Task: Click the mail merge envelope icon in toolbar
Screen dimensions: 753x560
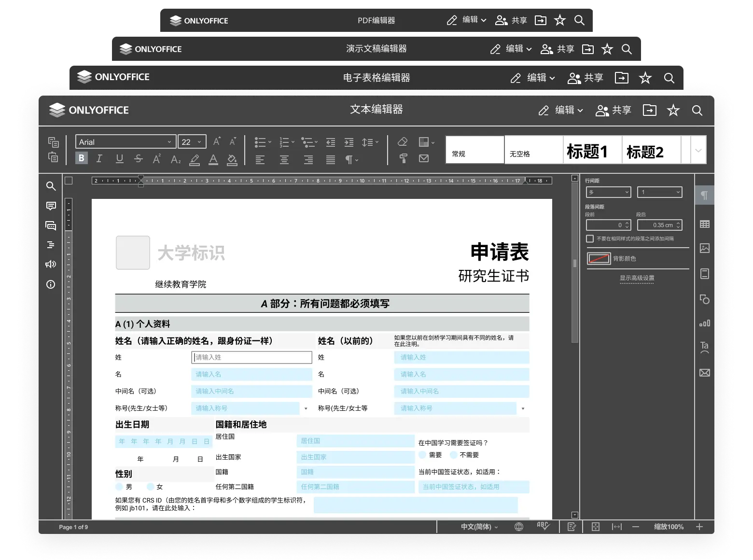Action: point(424,158)
